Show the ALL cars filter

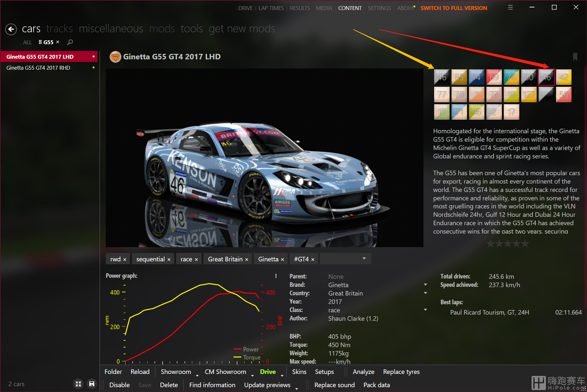click(27, 42)
